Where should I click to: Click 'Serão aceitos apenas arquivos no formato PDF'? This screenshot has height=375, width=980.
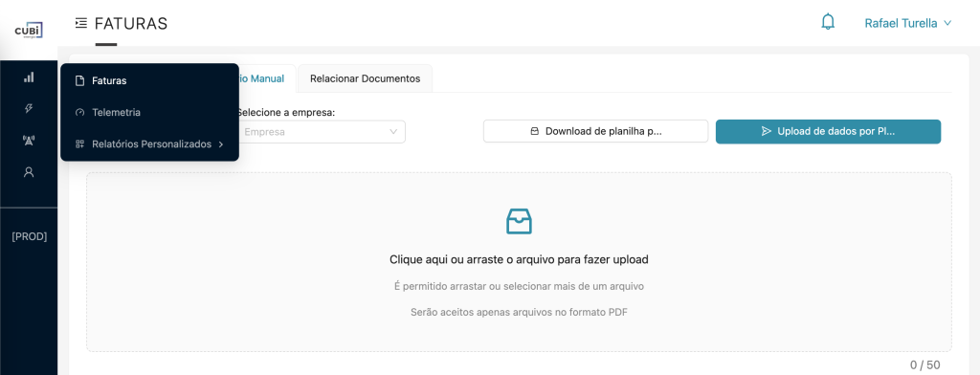[x=519, y=312]
